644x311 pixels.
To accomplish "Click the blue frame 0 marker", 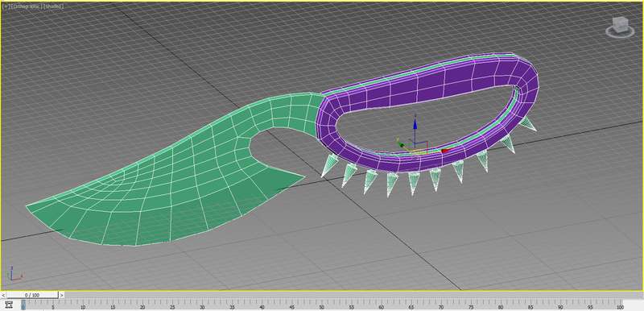I will point(23,305).
